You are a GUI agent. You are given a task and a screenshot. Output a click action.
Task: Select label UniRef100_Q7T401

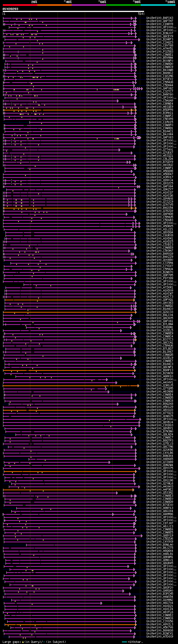coord(160,150)
